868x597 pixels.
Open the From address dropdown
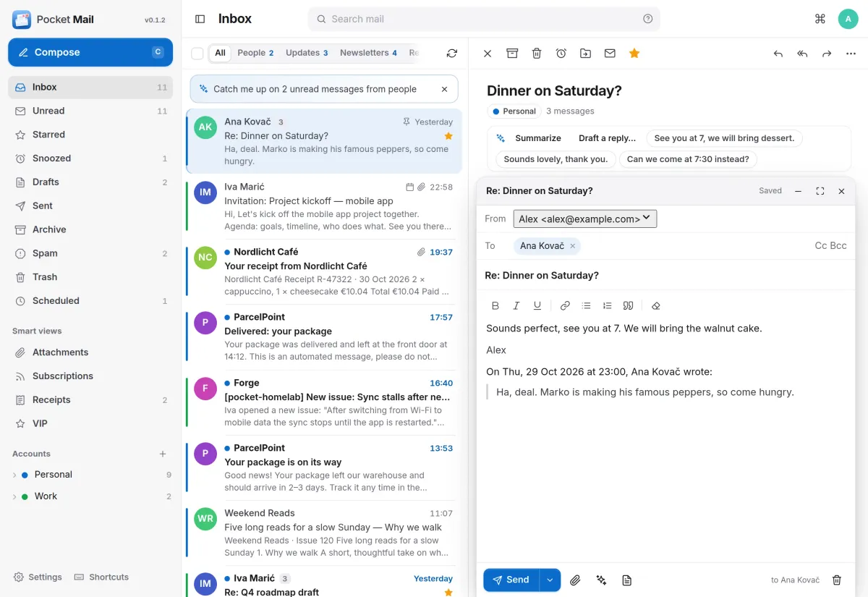click(x=585, y=219)
